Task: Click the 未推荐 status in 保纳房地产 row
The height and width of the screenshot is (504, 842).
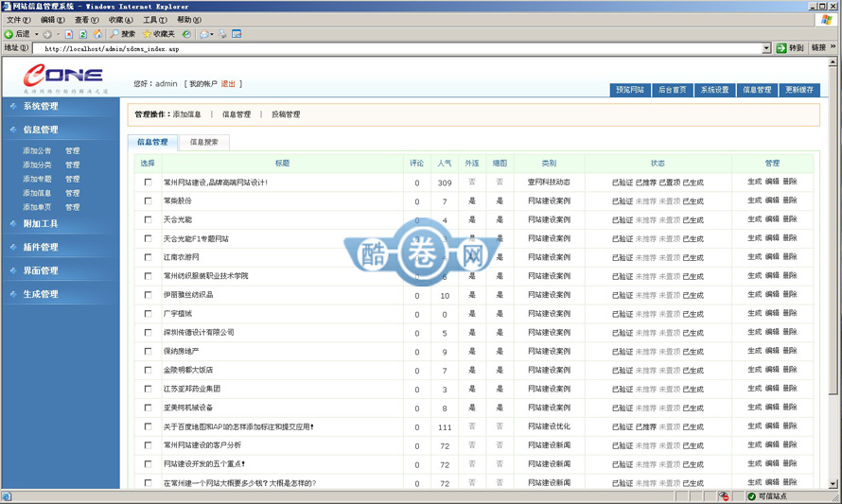Action: pos(646,352)
